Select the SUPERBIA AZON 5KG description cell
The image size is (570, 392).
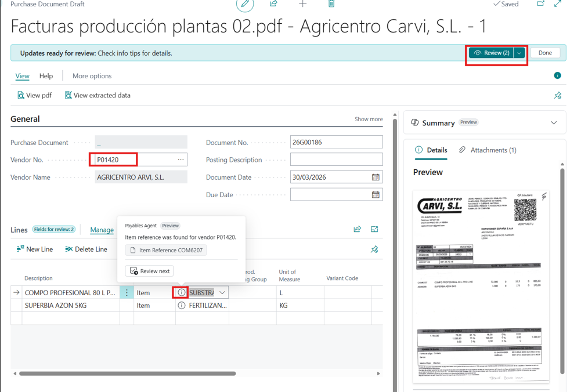70,306
